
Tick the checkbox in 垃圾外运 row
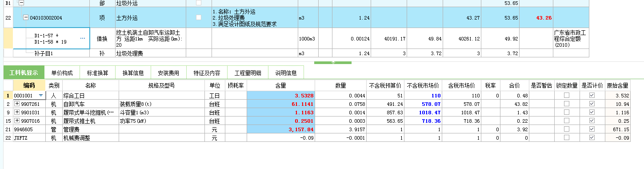[x=199, y=3]
